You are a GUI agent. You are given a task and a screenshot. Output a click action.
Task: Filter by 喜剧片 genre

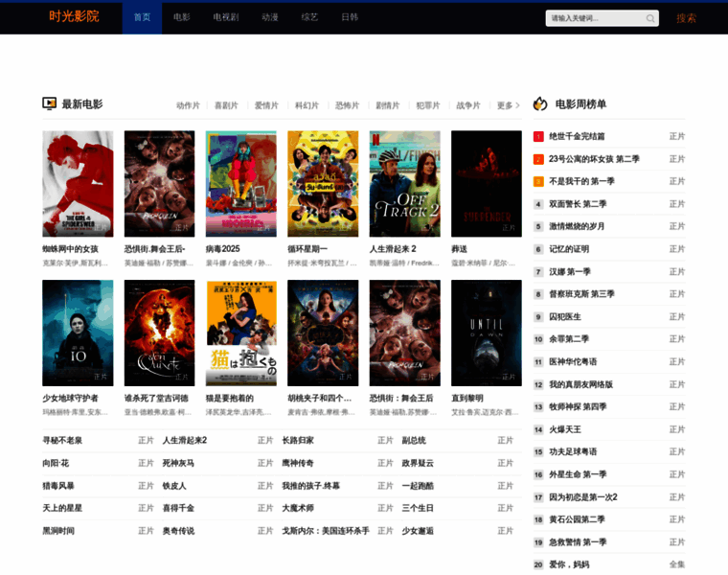coord(226,105)
